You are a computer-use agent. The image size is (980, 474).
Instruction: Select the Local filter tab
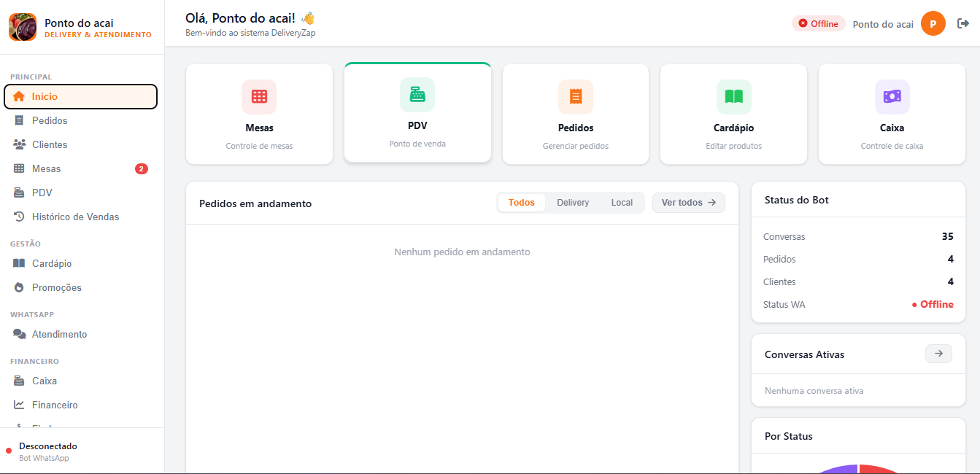(622, 203)
